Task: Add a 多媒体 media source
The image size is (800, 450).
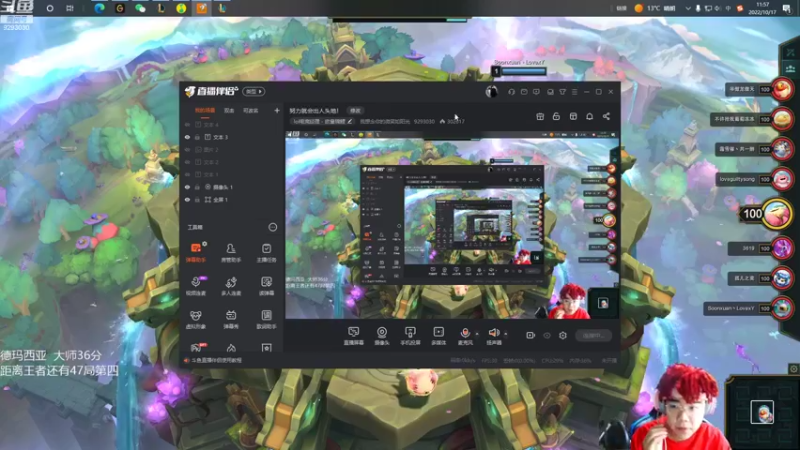Action: tap(438, 336)
